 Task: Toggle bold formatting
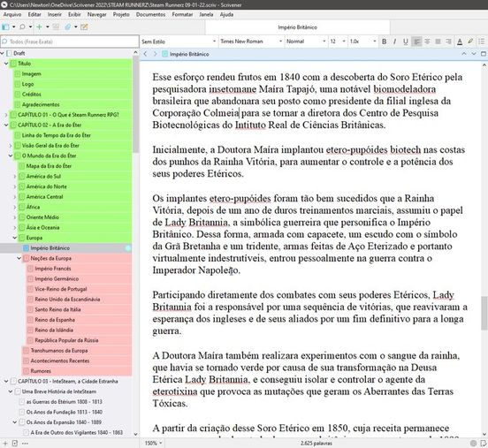pyautogui.click(x=384, y=42)
